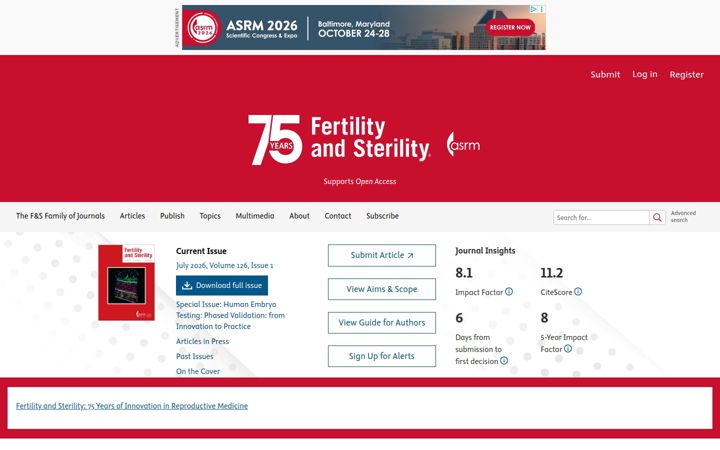Screen dimensions: 720x450
Task: Click Register
Action: pos(686,74)
